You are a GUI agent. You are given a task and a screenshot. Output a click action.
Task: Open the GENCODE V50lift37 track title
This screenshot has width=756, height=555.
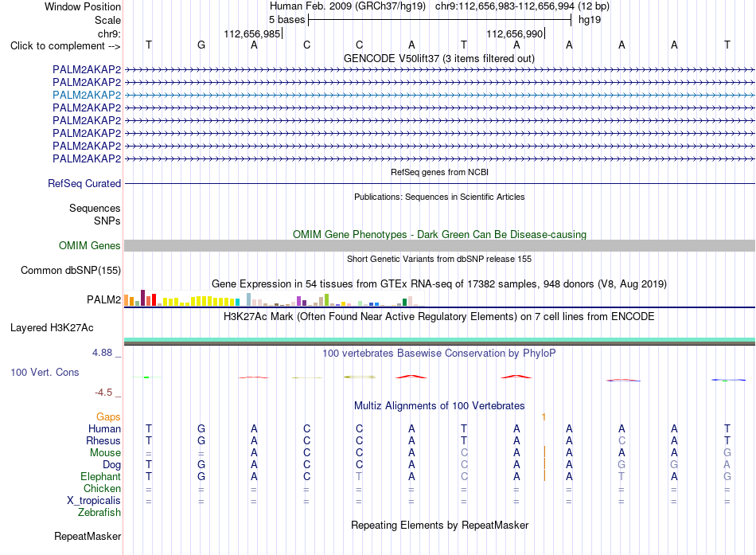pos(439,58)
